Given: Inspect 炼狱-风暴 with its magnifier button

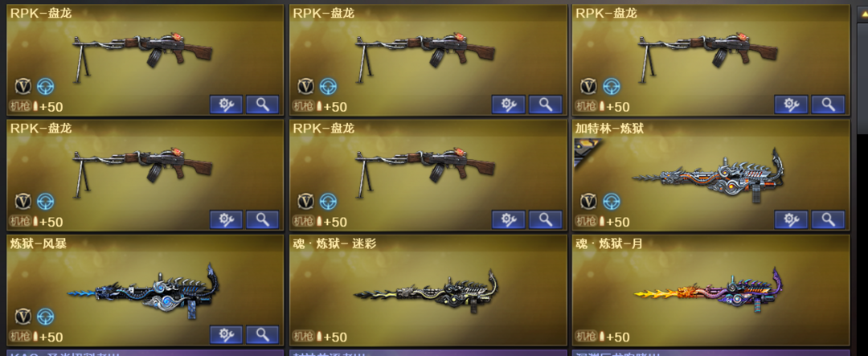Looking at the screenshot, I should coord(262,334).
